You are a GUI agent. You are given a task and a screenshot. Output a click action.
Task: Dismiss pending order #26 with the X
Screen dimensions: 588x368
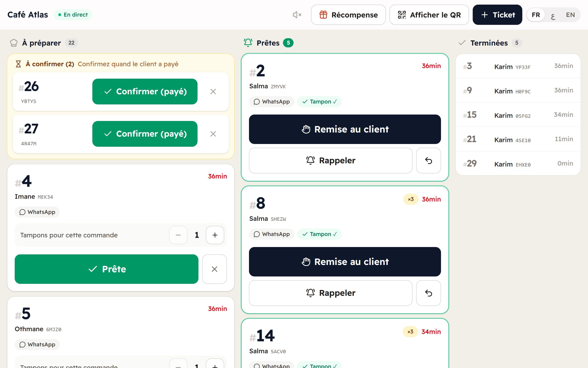pyautogui.click(x=213, y=92)
